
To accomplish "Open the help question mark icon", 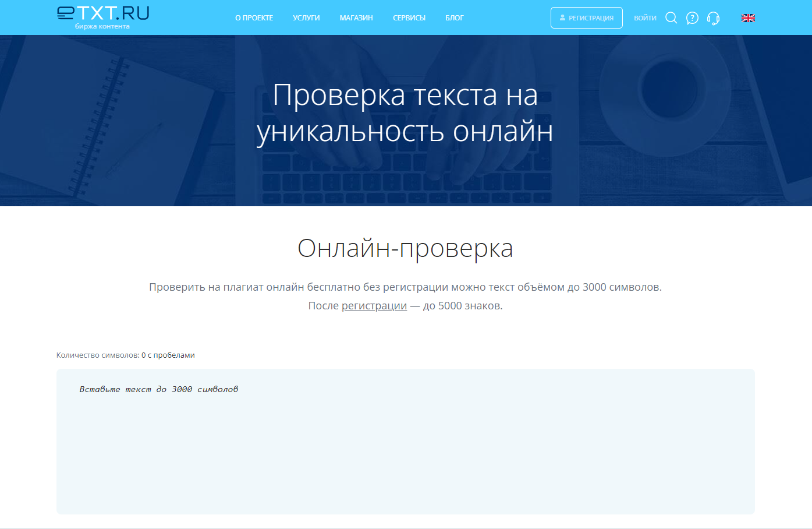I will [x=692, y=18].
